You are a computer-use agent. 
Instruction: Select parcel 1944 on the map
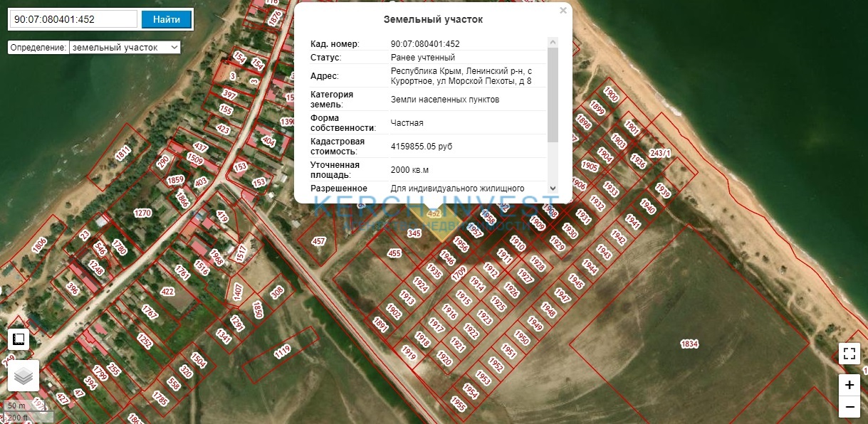point(590,267)
